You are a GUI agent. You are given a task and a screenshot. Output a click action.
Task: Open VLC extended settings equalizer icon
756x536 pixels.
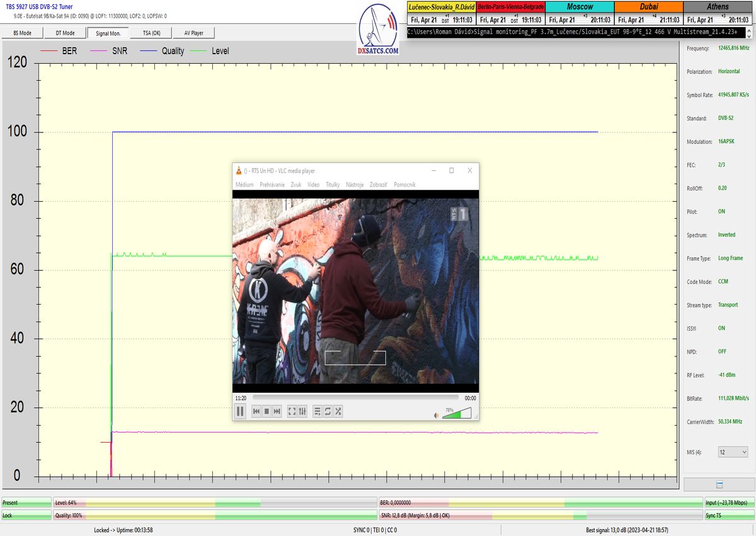302,411
